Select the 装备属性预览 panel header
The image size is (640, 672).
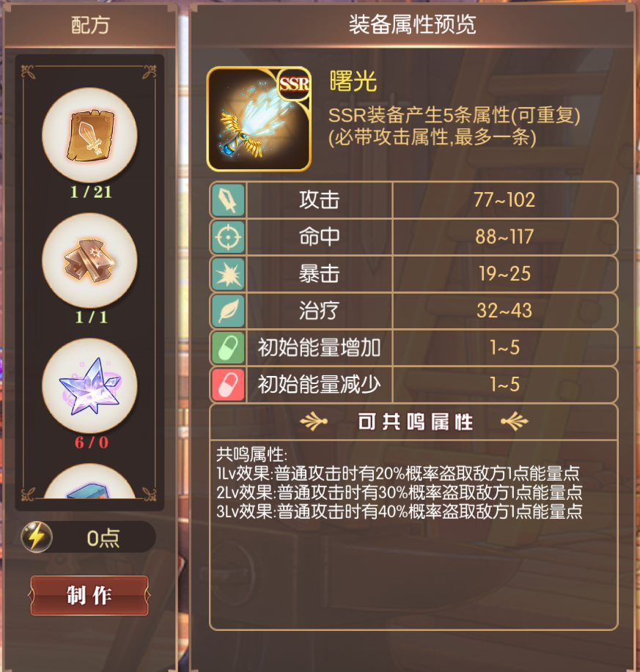tap(412, 24)
